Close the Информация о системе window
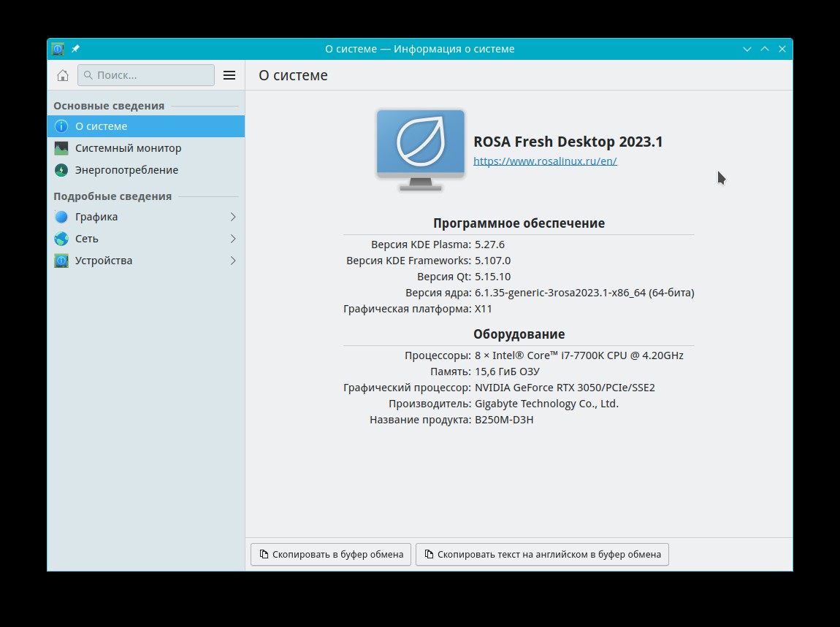Image resolution: width=840 pixels, height=627 pixels. [x=782, y=49]
